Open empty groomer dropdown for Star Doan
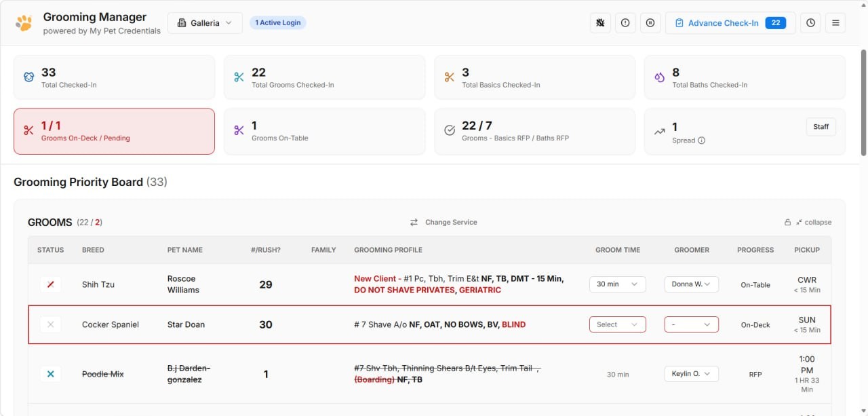 pos(691,324)
